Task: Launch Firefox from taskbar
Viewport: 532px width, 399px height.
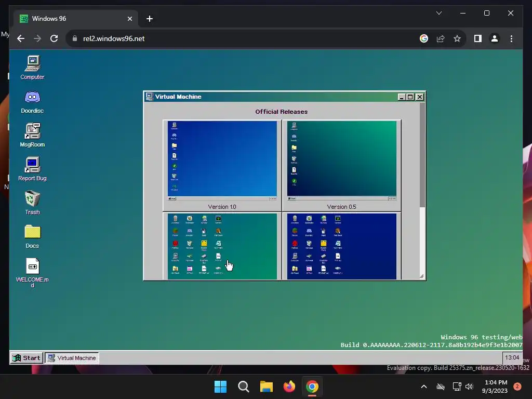Action: coord(289,387)
